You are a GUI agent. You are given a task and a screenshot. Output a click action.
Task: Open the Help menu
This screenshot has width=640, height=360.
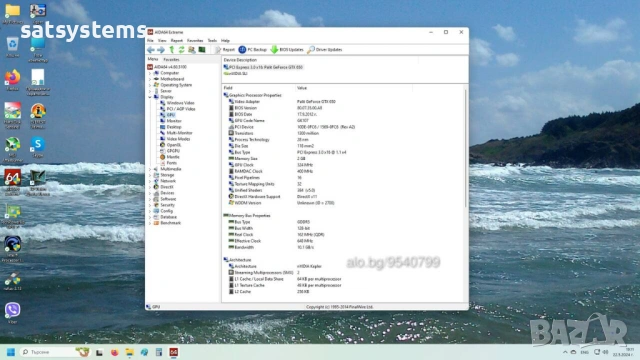pos(225,41)
